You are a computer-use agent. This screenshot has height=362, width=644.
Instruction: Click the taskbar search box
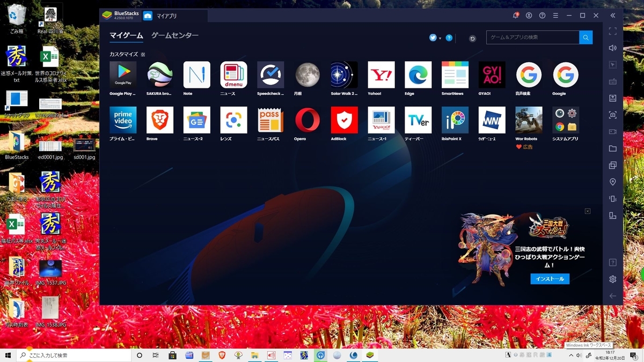click(74, 355)
